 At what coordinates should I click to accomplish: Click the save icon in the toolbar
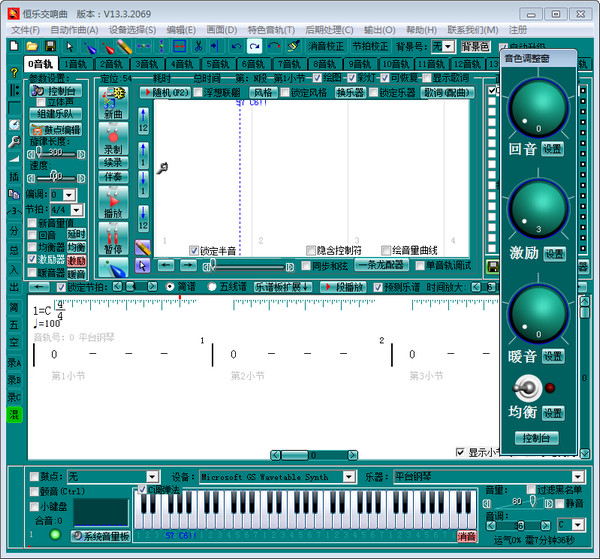[50, 47]
